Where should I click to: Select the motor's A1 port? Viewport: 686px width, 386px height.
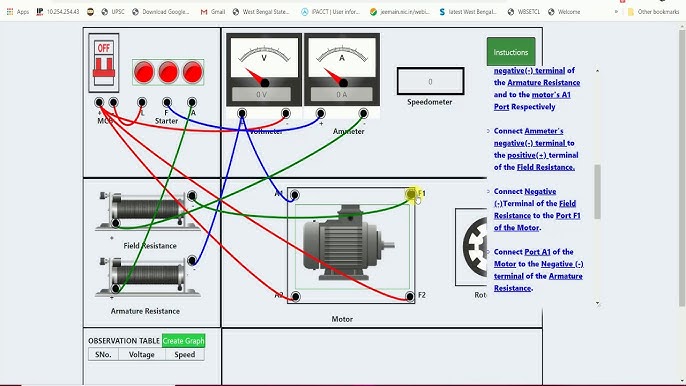point(294,195)
